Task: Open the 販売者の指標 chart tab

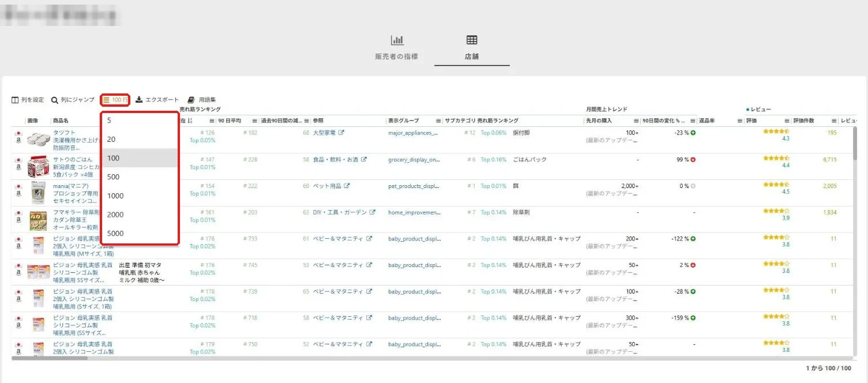Action: click(396, 48)
